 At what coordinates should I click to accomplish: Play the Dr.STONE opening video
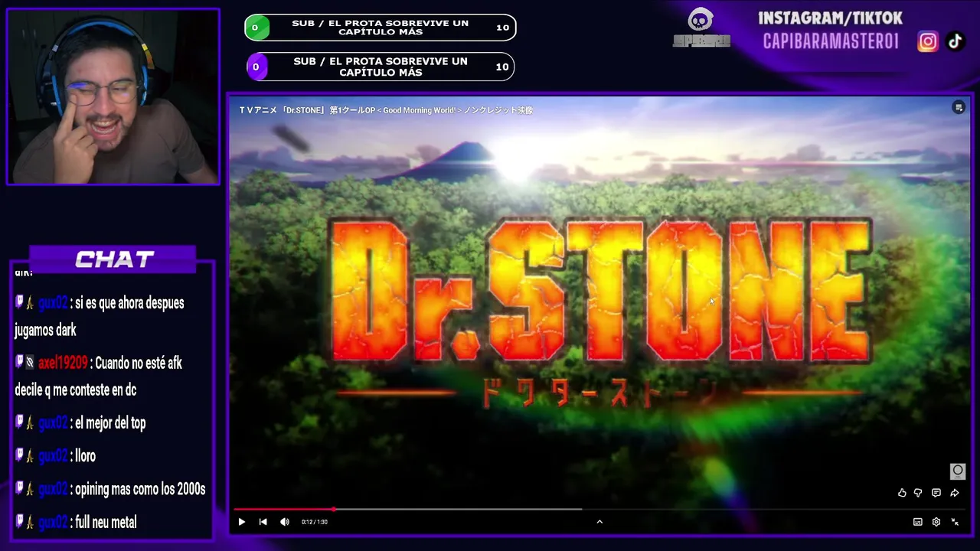point(241,522)
